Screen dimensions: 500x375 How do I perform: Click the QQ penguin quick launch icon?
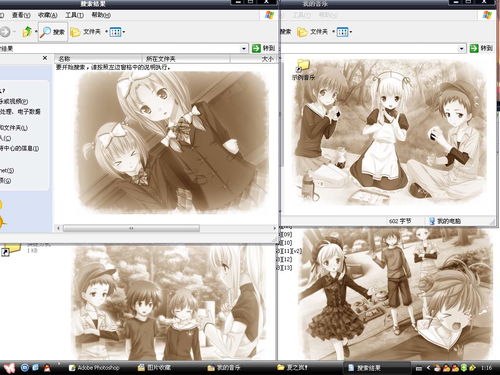(47, 368)
